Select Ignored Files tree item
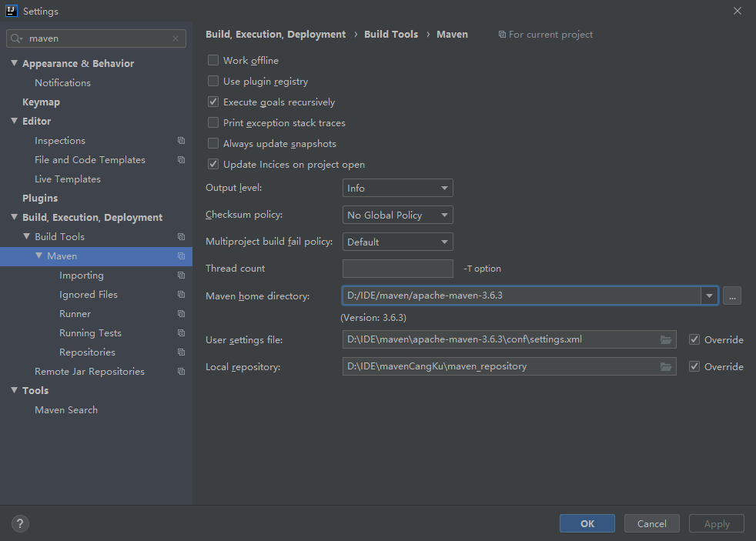756x541 pixels. click(x=89, y=294)
